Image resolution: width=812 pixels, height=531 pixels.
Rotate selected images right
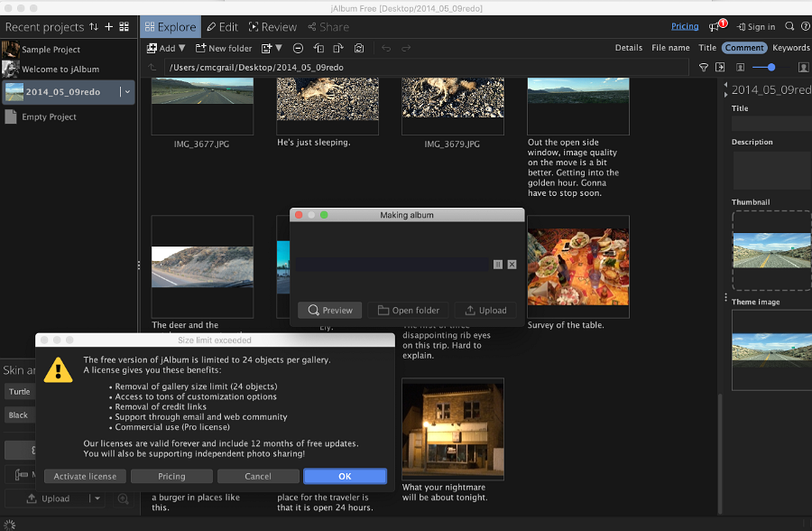click(338, 48)
